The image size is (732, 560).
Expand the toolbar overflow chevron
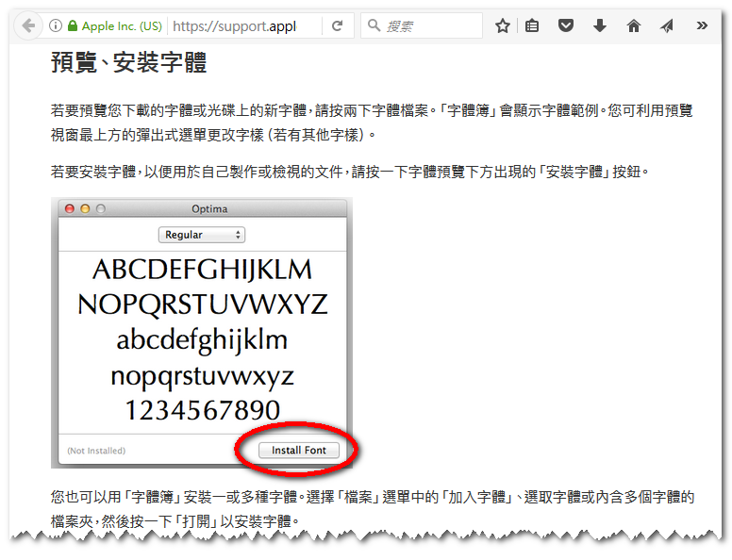[702, 26]
